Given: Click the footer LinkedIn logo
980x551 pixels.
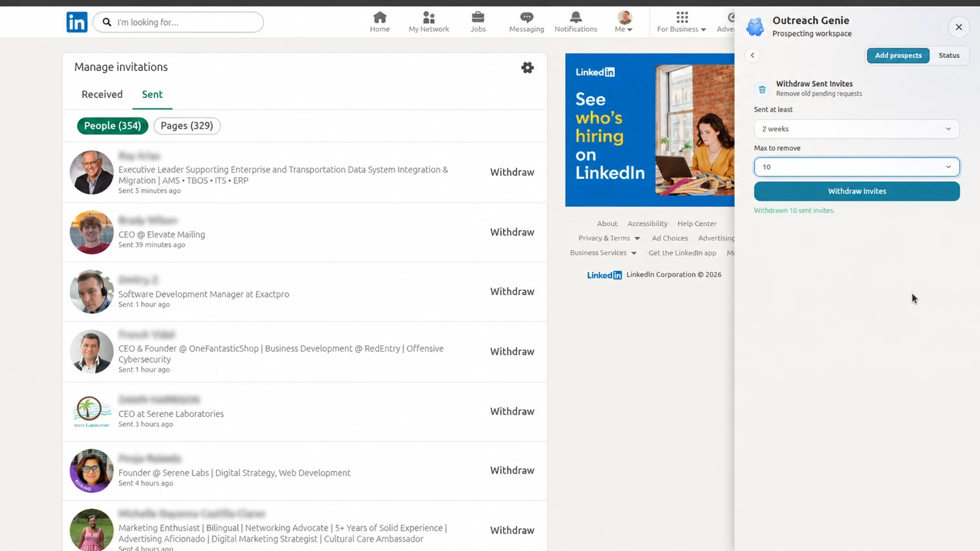Looking at the screenshot, I should [605, 275].
